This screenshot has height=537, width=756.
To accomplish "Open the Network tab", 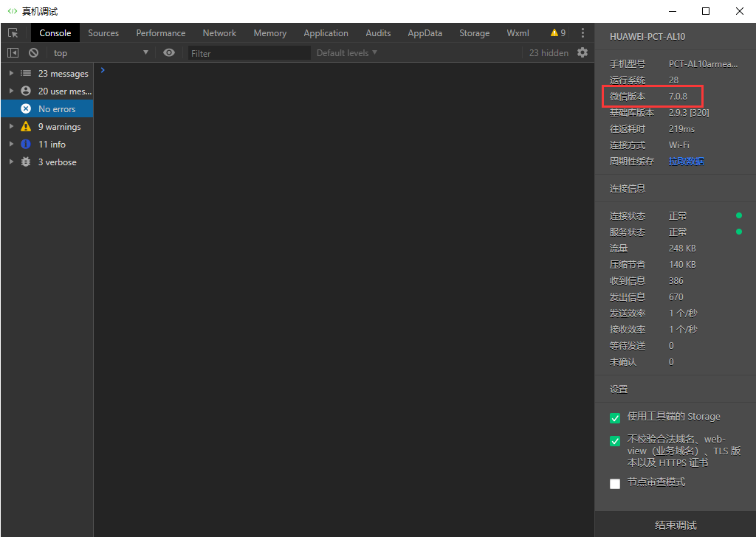I will click(x=219, y=32).
